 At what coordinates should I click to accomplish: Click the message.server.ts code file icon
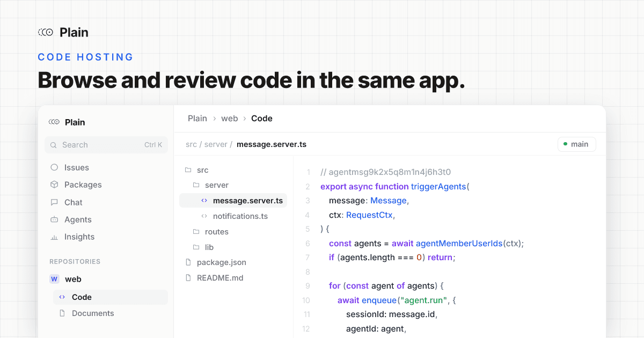204,201
